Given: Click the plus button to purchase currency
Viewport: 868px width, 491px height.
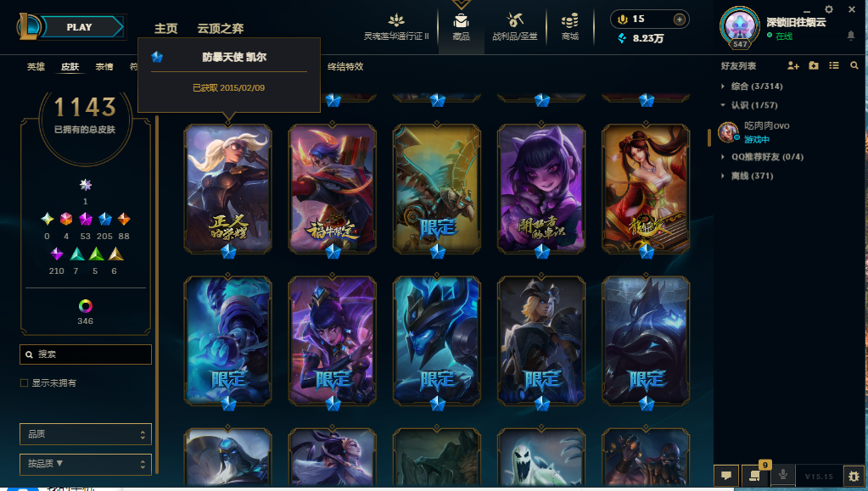Looking at the screenshot, I should (x=680, y=20).
